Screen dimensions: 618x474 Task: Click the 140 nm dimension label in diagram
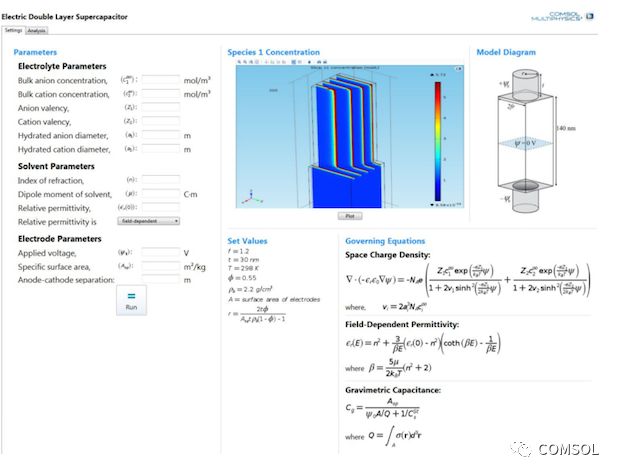pyautogui.click(x=566, y=128)
